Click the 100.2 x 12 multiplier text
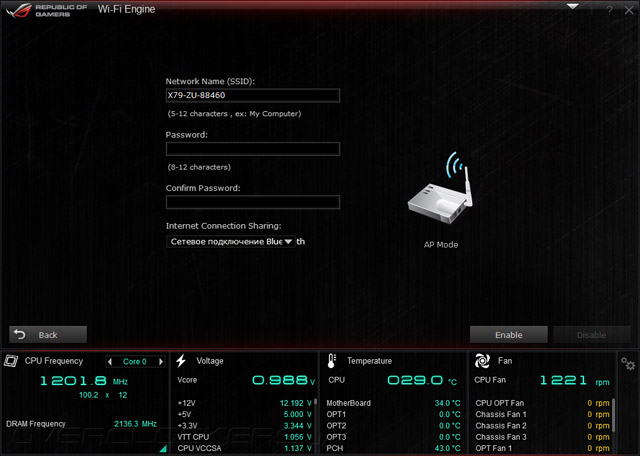This screenshot has height=456, width=640. pos(103,395)
